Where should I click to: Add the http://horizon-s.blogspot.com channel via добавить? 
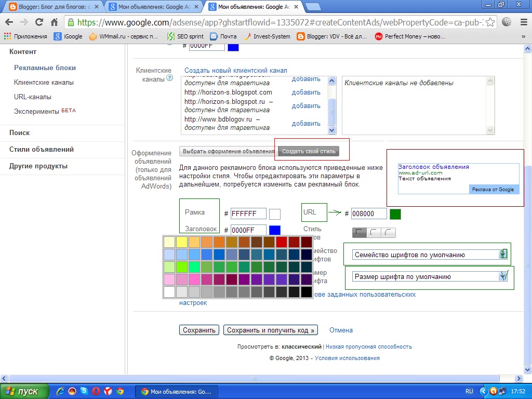click(x=306, y=92)
